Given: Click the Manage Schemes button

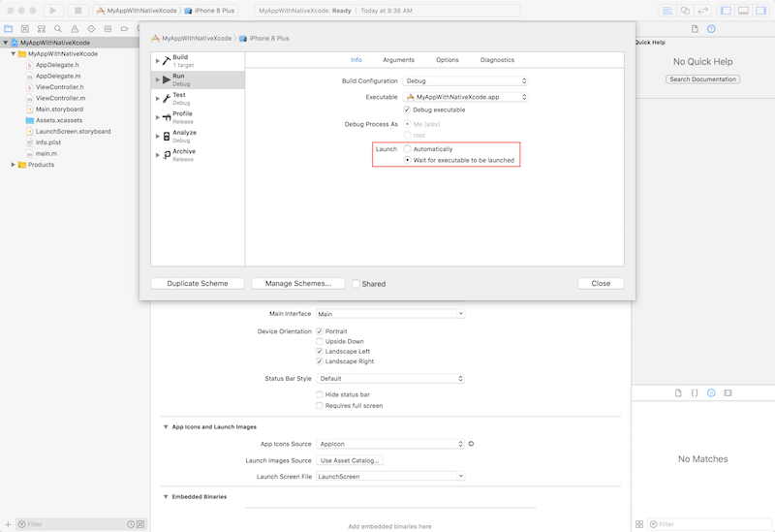Looking at the screenshot, I should coord(298,283).
